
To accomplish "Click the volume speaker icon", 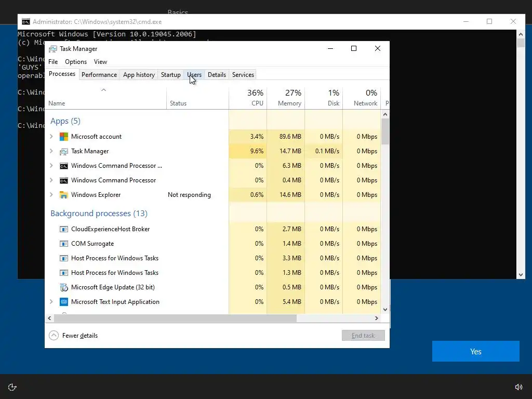I will (518, 387).
